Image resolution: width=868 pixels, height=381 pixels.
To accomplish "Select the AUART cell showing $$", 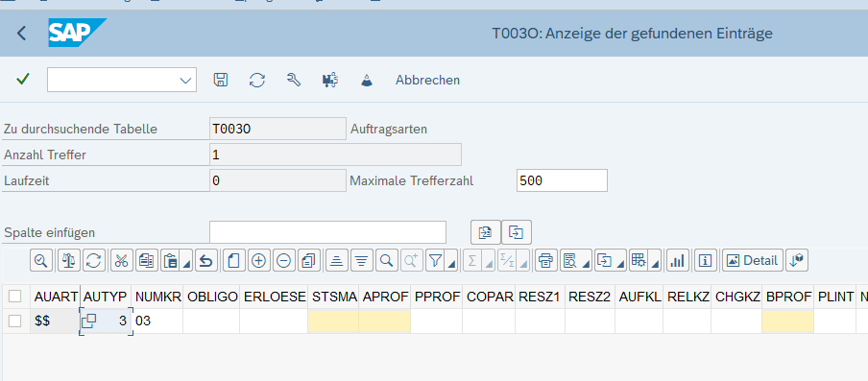I will (x=56, y=321).
